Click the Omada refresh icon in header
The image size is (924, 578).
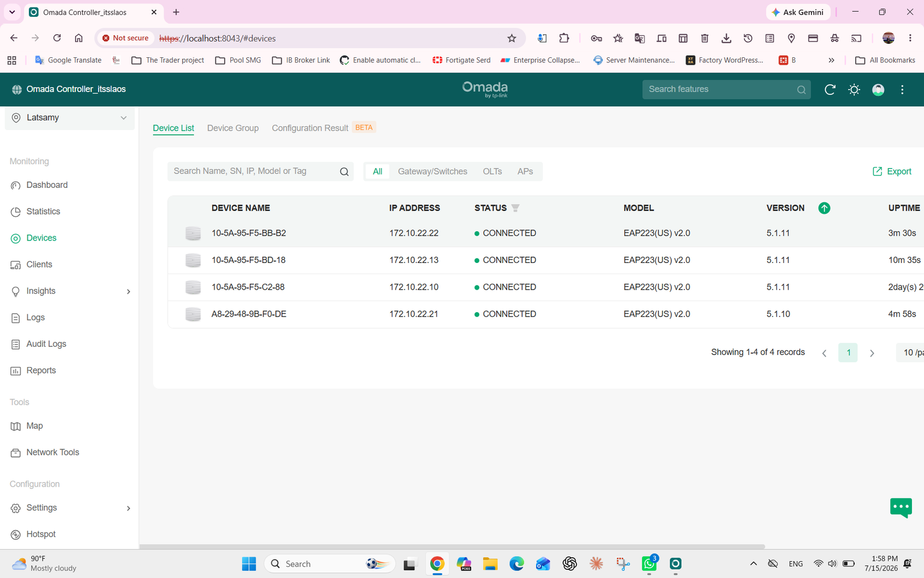830,90
